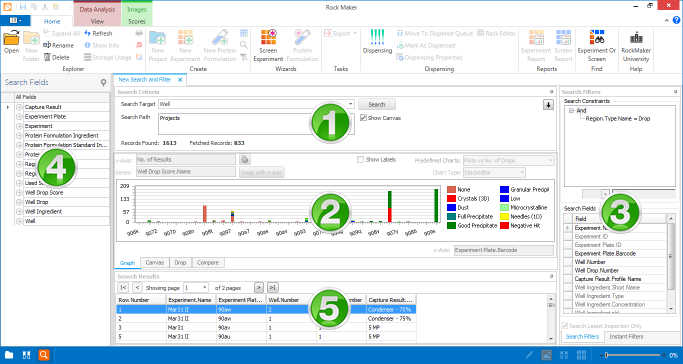Click the test tubes icon in status bar
The width and height of the screenshot is (683, 364).
26,355
